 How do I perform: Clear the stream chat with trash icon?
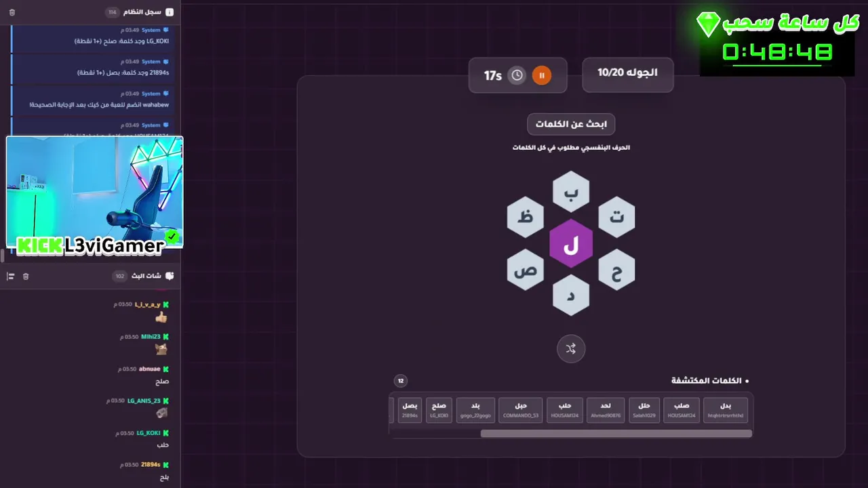(26, 276)
